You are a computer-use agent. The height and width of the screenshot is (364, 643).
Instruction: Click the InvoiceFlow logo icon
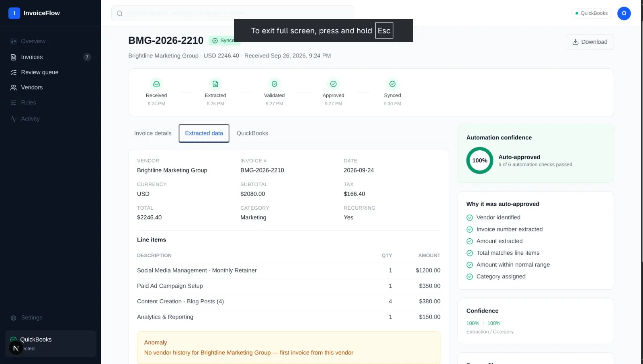click(14, 13)
